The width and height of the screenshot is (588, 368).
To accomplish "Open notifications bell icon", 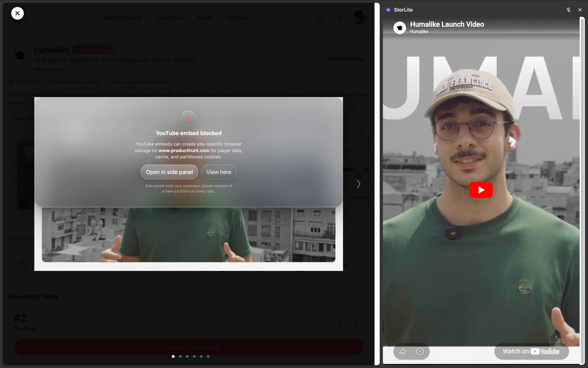I will pyautogui.click(x=340, y=17).
